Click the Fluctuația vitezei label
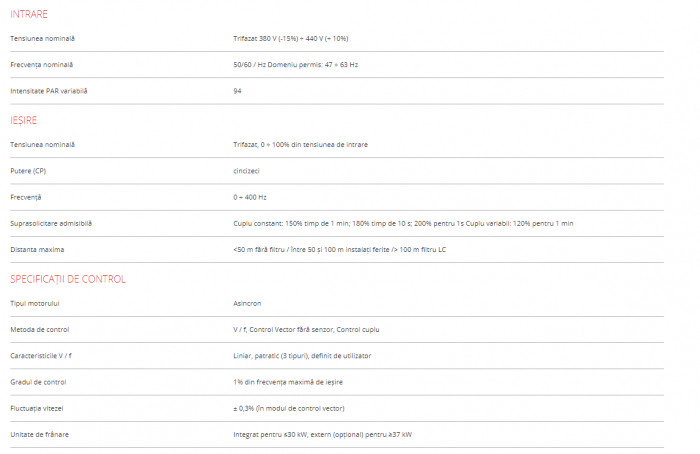Screen dimensions: 700x454 click(x=37, y=408)
